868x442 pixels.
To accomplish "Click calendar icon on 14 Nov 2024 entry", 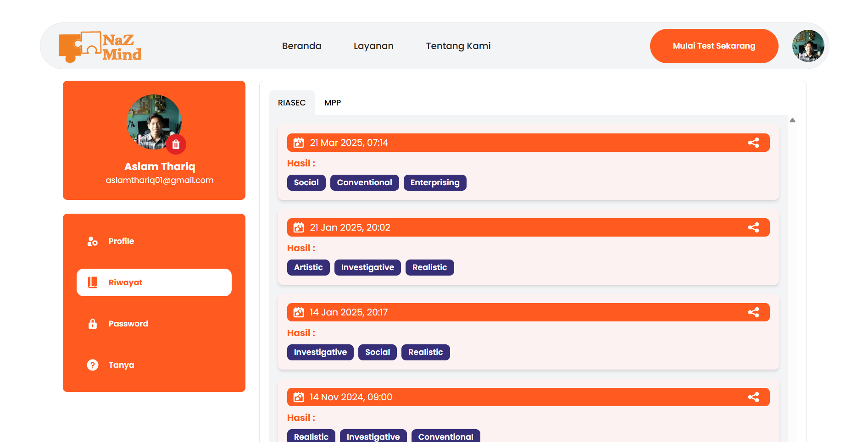I will tap(299, 397).
